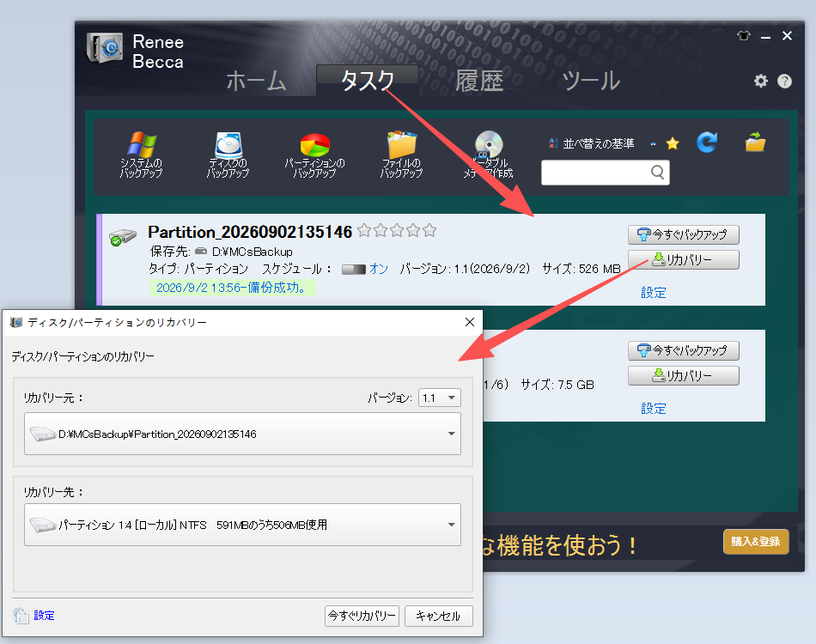The height and width of the screenshot is (644, 816).
Task: Open System Backup (システムのバックアップ) icon
Action: point(141,154)
